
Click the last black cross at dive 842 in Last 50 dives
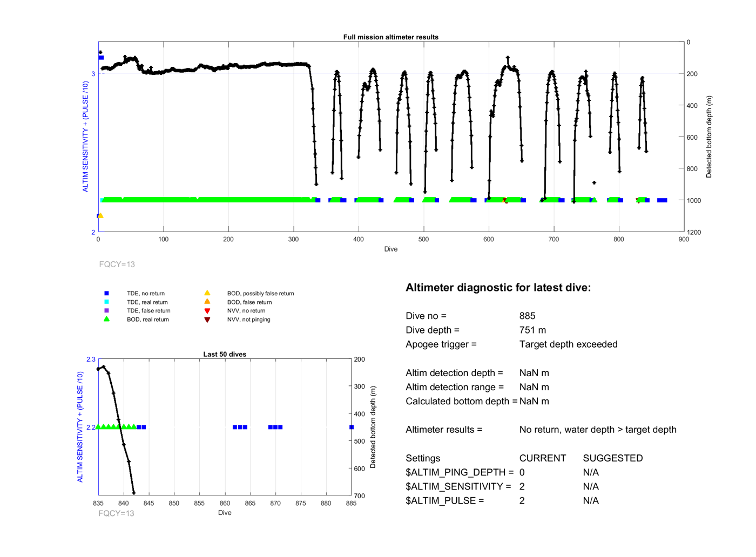coord(133,493)
